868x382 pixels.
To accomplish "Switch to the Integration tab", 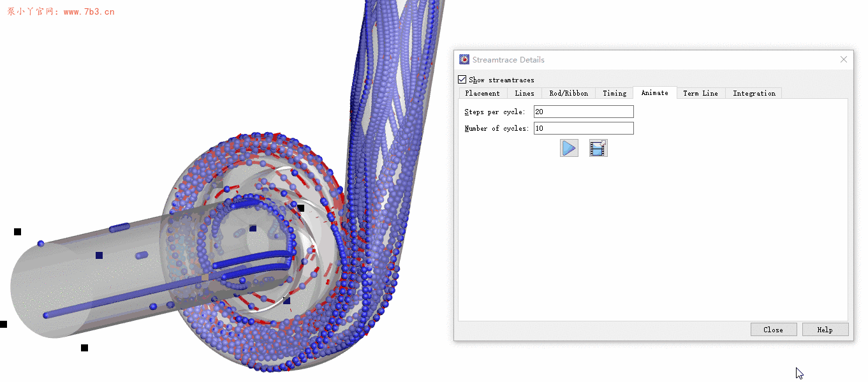I will click(754, 93).
